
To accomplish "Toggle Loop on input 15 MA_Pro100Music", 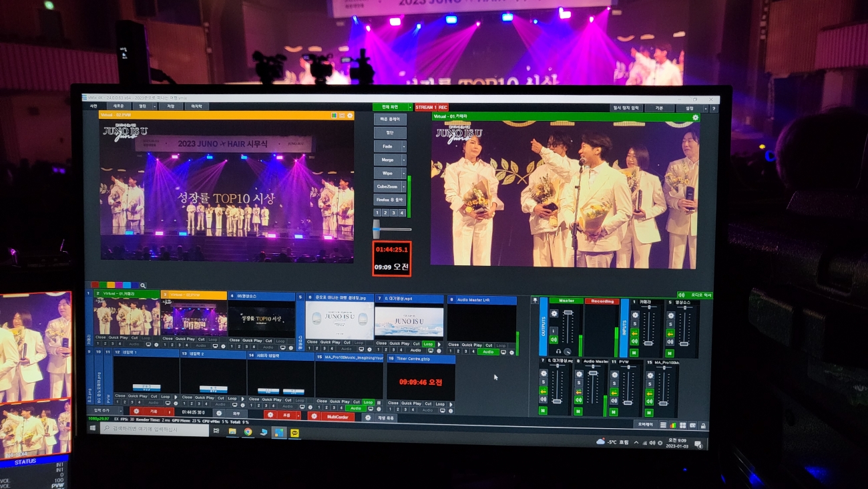I will pos(368,402).
